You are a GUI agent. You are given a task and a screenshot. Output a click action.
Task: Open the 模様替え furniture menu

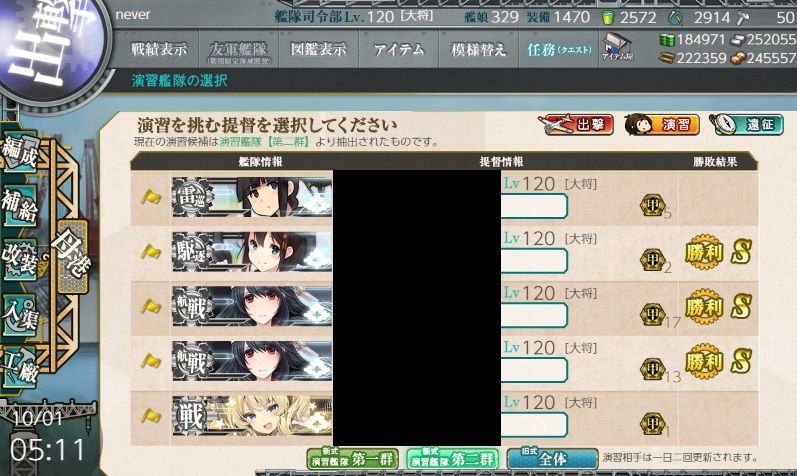479,49
